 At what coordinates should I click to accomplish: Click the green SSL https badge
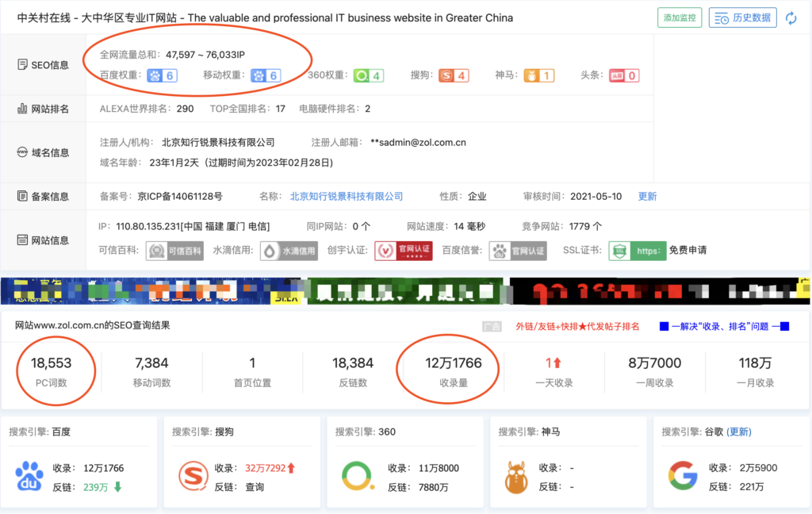coord(638,251)
